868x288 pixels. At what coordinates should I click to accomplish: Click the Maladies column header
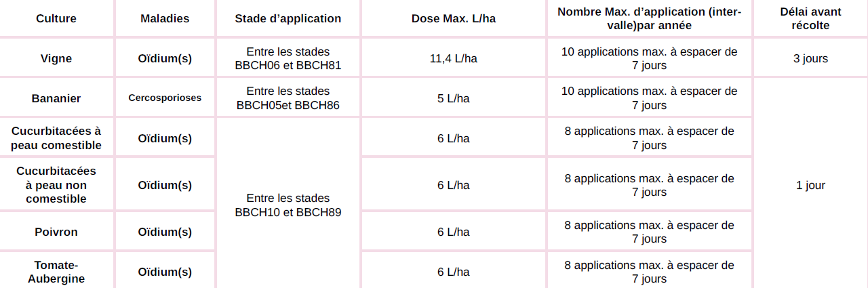(165, 18)
